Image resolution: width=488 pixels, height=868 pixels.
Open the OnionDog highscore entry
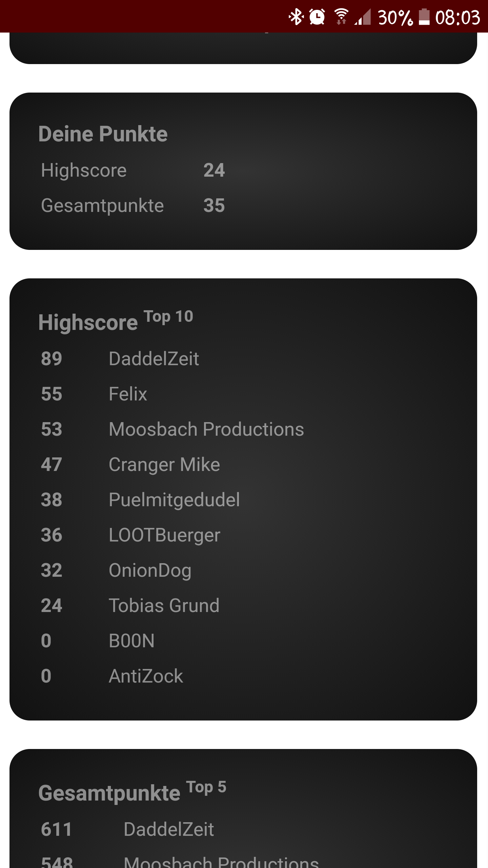(x=150, y=570)
